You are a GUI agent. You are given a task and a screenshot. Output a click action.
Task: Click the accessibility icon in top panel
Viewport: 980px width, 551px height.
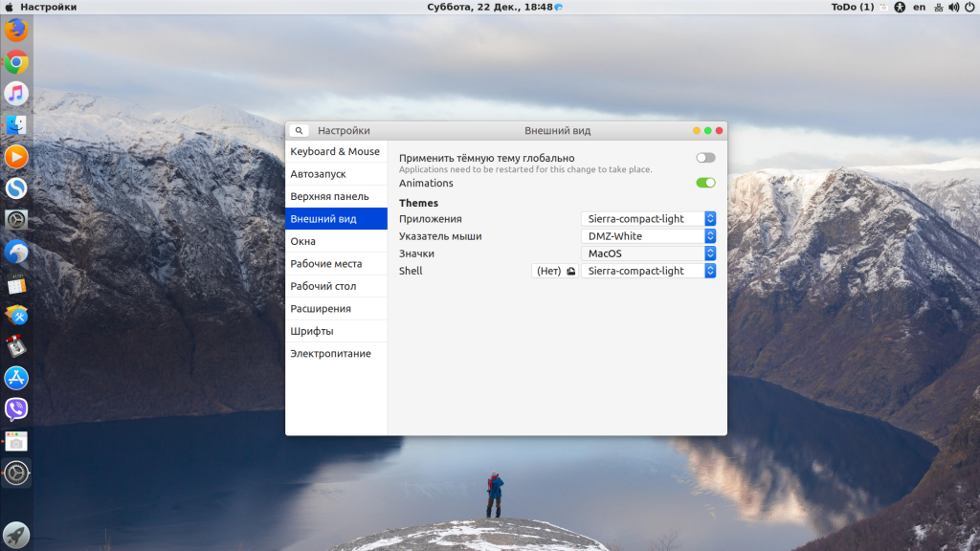900,7
